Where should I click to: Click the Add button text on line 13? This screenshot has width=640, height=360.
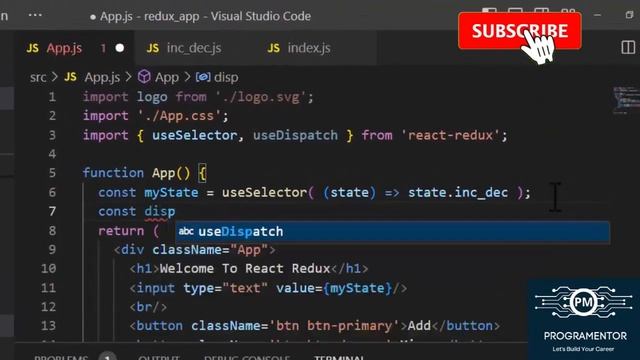tap(419, 326)
